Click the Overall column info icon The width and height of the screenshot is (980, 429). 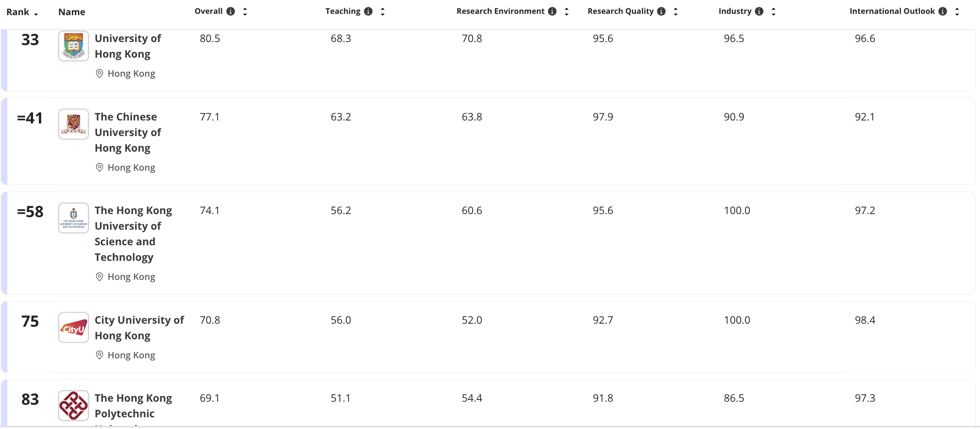point(231,11)
